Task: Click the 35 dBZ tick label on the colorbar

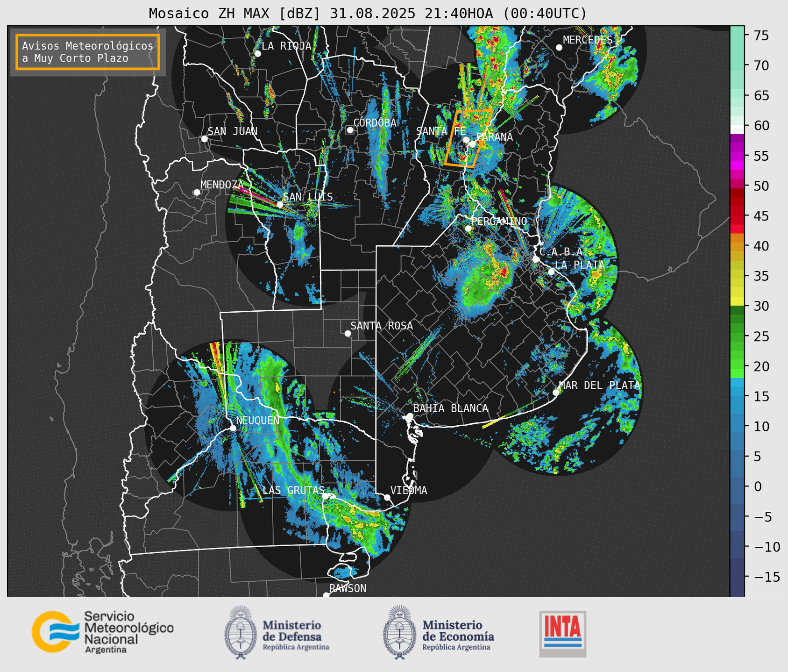Action: [x=760, y=276]
